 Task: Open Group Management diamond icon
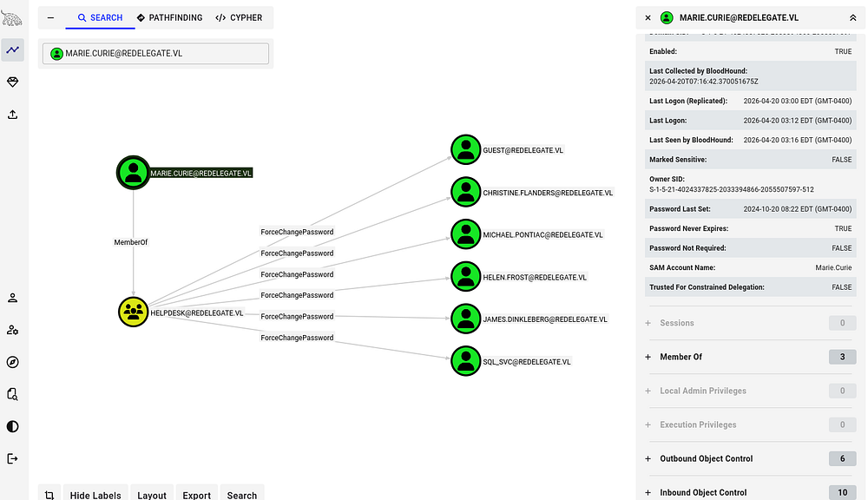13,82
